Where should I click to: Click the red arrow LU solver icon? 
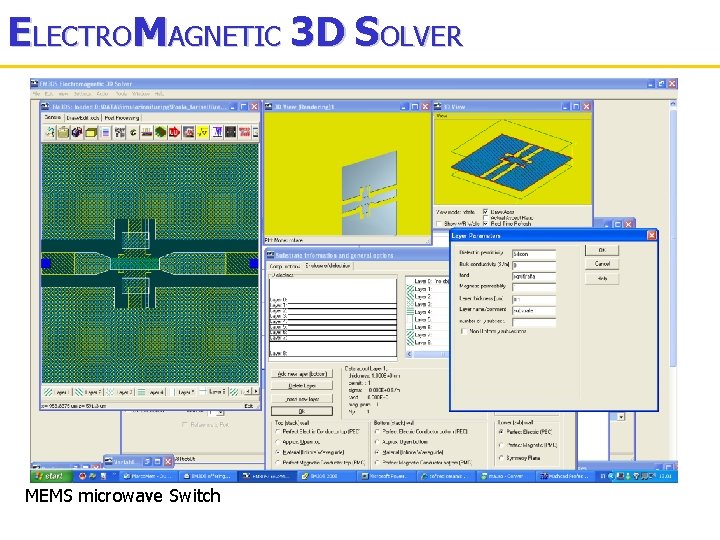pos(174,133)
